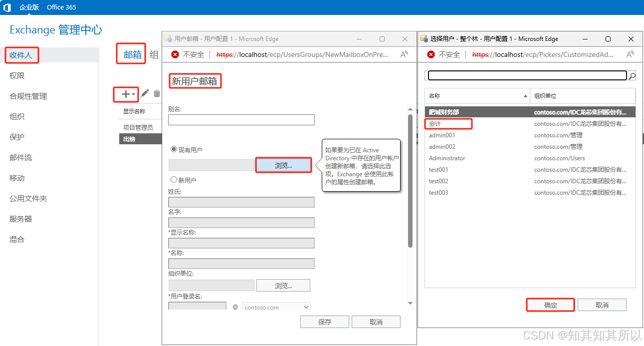Click the mailbox window address bar URL
The height and width of the screenshot is (346, 644).
click(x=302, y=54)
